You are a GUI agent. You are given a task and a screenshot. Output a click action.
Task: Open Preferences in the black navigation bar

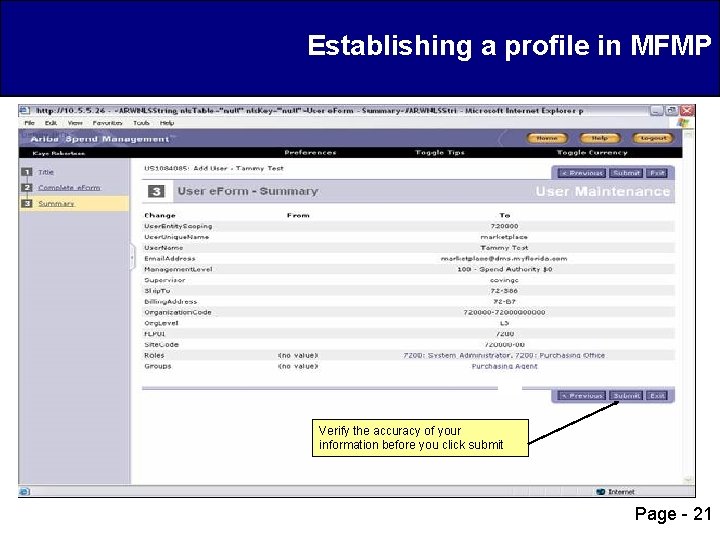click(310, 152)
